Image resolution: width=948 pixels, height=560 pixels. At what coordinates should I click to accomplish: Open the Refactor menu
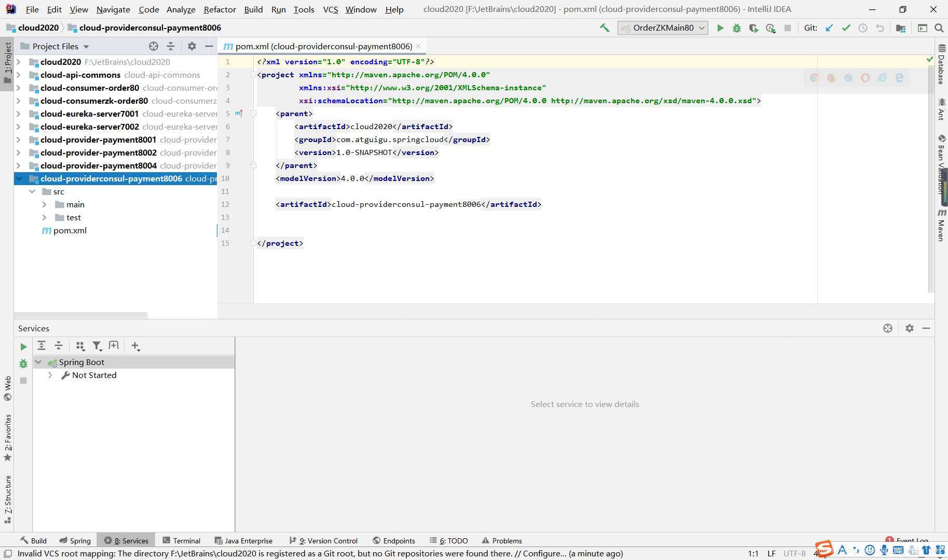pos(219,9)
